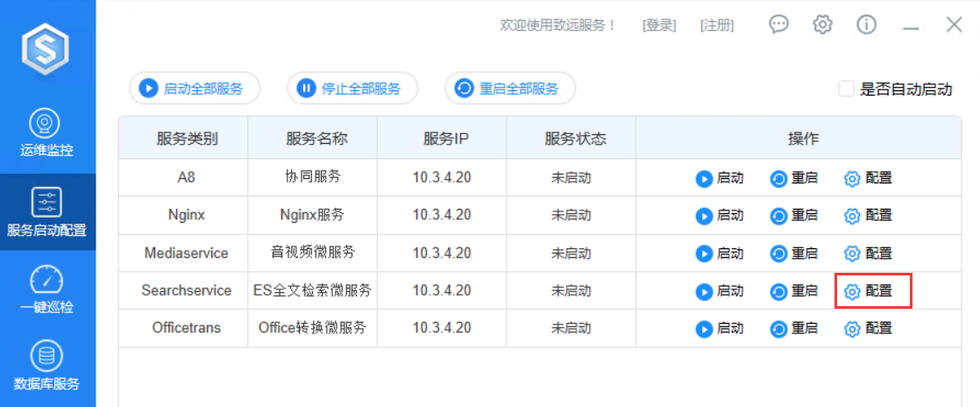Screen dimensions: 980x407
Task: Open the 运维监控 sidebar tab
Action: point(47,133)
